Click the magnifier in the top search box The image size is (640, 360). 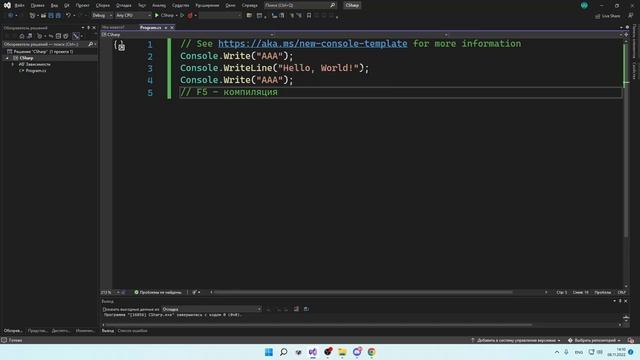pyautogui.click(x=333, y=5)
